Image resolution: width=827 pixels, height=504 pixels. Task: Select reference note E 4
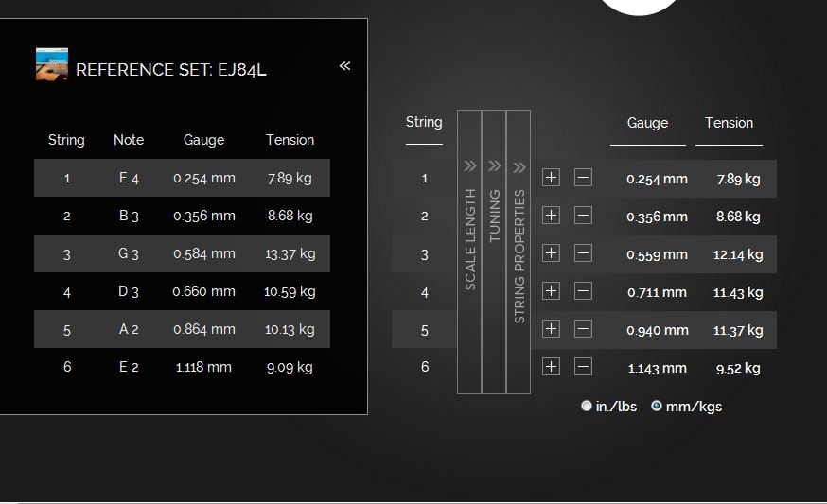tap(129, 178)
